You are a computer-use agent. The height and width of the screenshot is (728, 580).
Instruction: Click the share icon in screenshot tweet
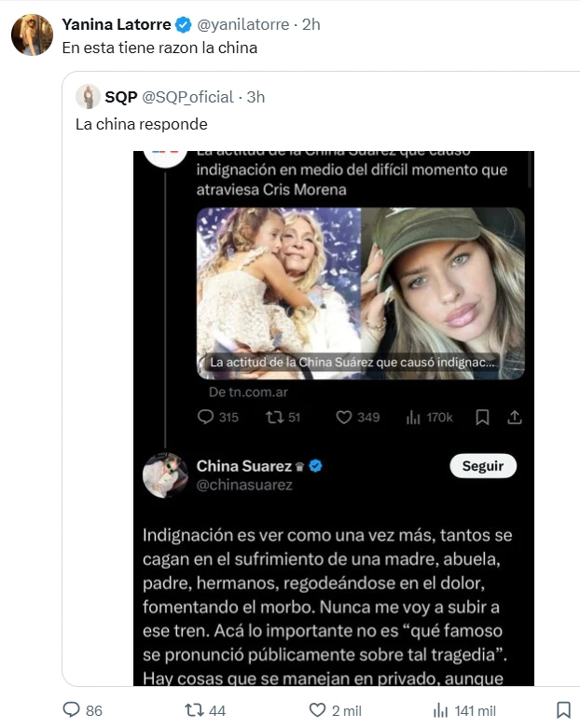[514, 418]
